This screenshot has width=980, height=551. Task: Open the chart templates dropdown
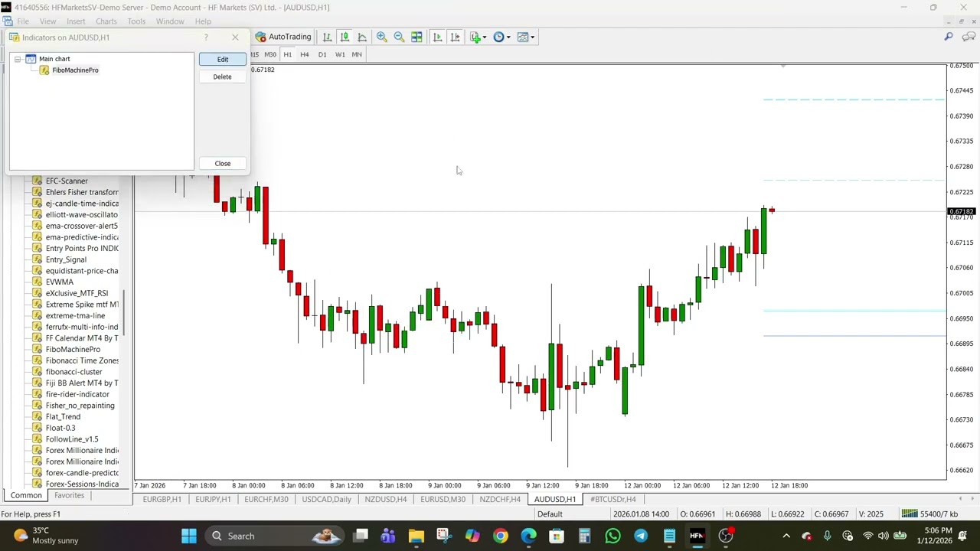click(x=525, y=37)
